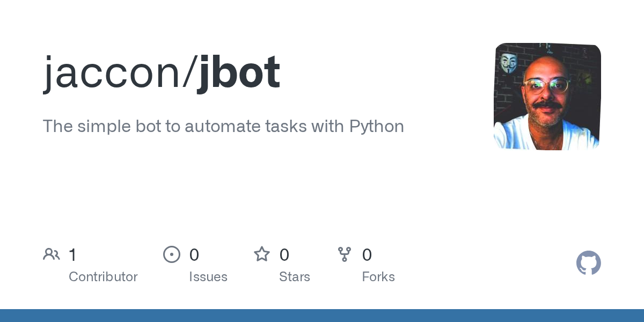The width and height of the screenshot is (644, 322).
Task: Open the jaccon profile avatar photo
Action: click(547, 97)
